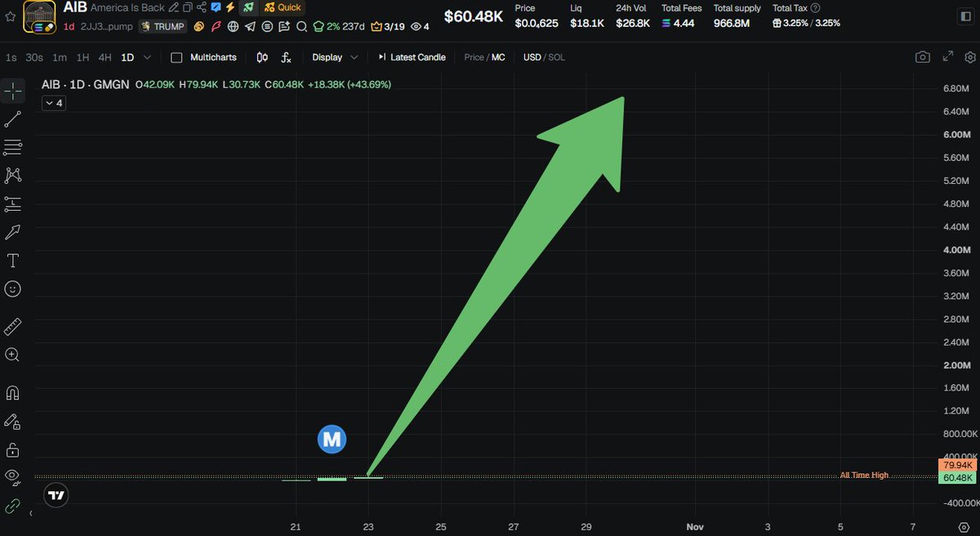Image resolution: width=980 pixels, height=536 pixels.
Task: Click the 3/19 crown indicator
Action: [388, 26]
